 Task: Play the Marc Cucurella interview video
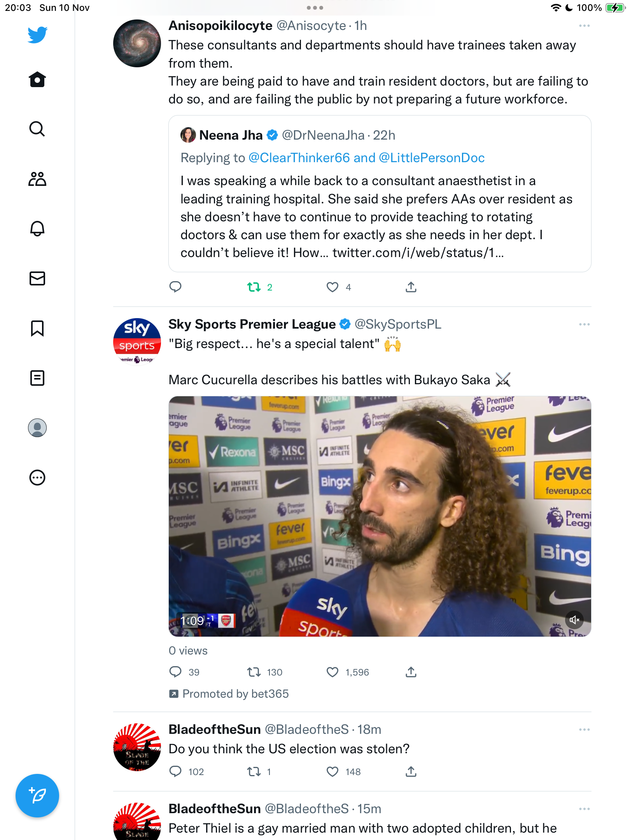(x=380, y=516)
